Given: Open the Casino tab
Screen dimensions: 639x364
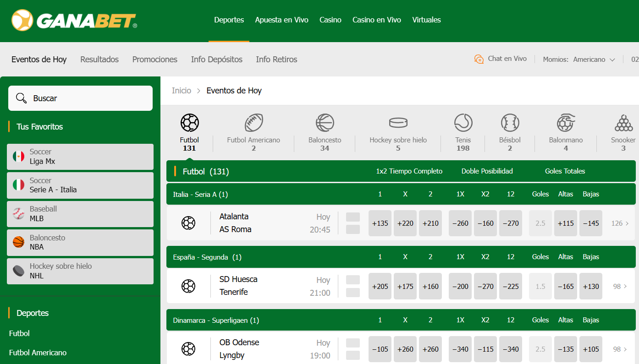Looking at the screenshot, I should pyautogui.click(x=331, y=20).
